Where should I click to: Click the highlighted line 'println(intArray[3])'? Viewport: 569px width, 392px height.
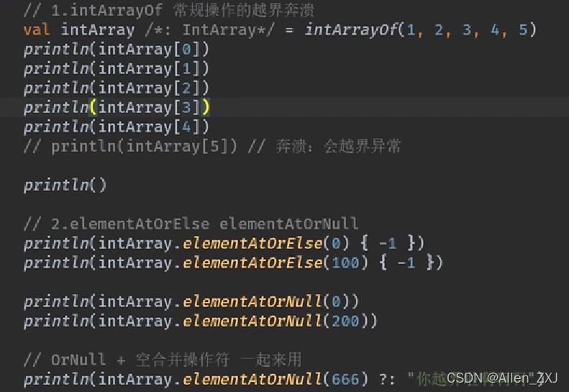[117, 107]
